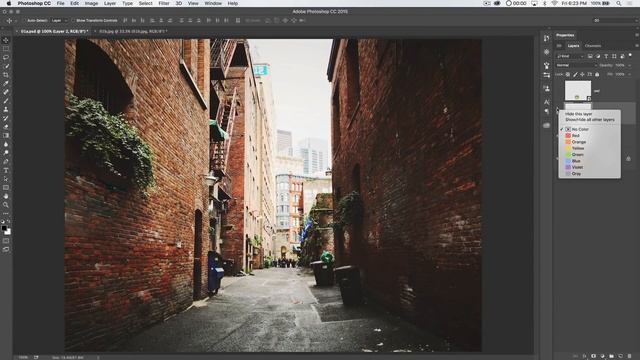Click lock all icon in Layers panel
640x360 pixels.
597,74
